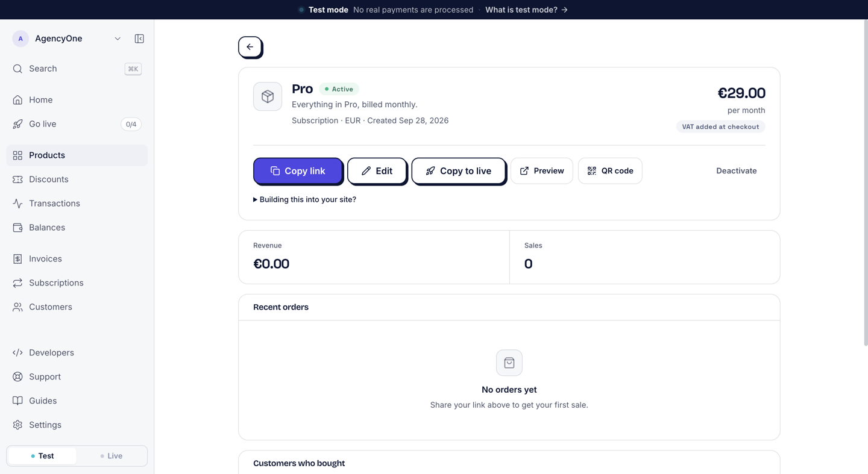Screen dimensions: 868x474
Task: Click the Customers people icon
Action: (17, 307)
